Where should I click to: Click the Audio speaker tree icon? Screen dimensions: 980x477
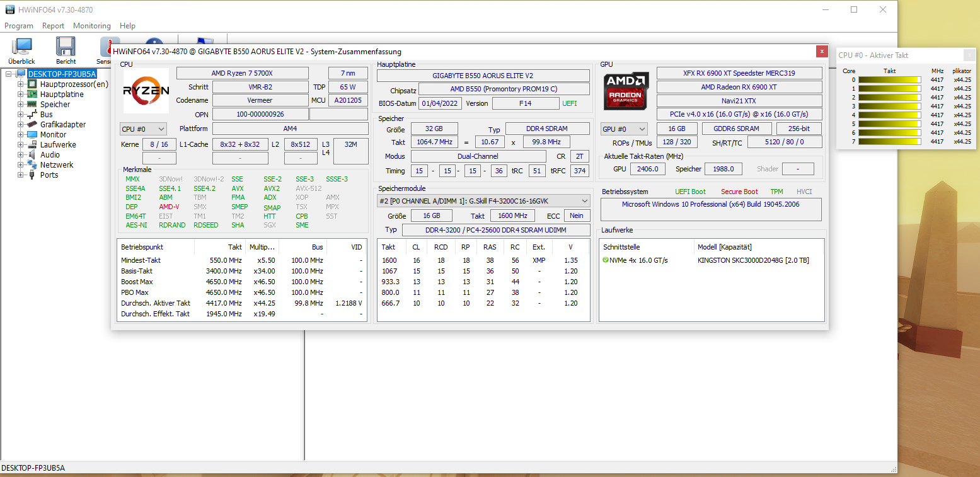(32, 154)
